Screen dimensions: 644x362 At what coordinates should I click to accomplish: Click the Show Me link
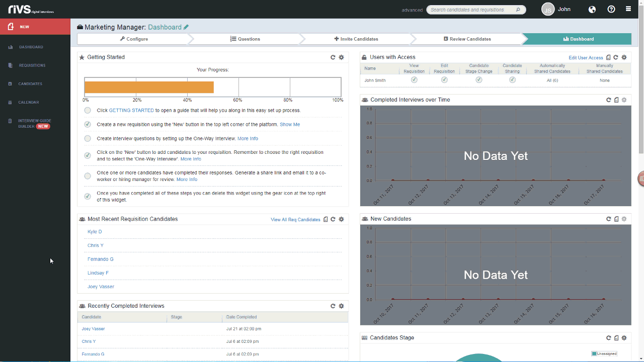pos(290,124)
